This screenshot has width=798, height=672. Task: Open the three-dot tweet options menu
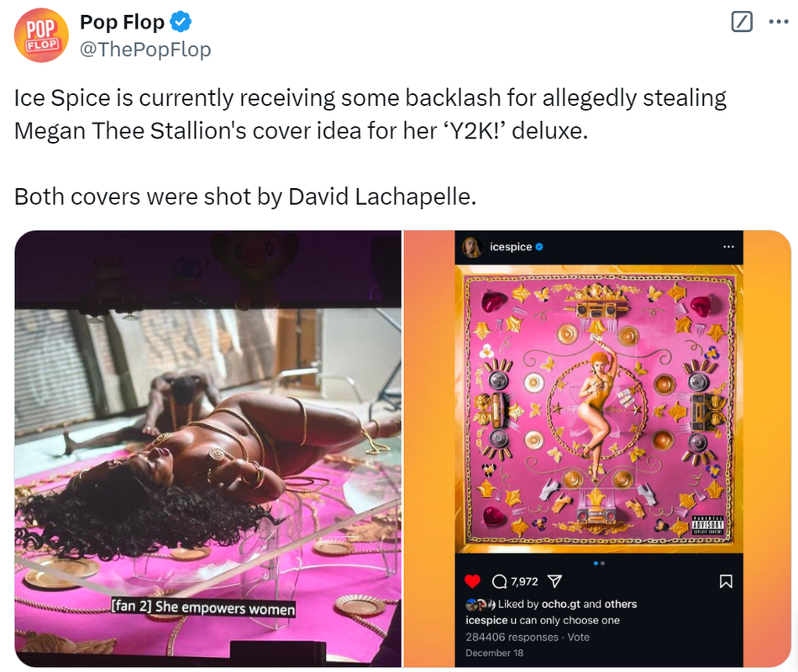(x=778, y=22)
